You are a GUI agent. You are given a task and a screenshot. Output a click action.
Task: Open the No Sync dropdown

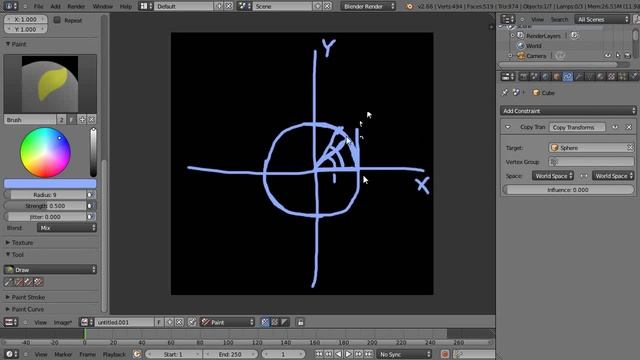(x=404, y=354)
